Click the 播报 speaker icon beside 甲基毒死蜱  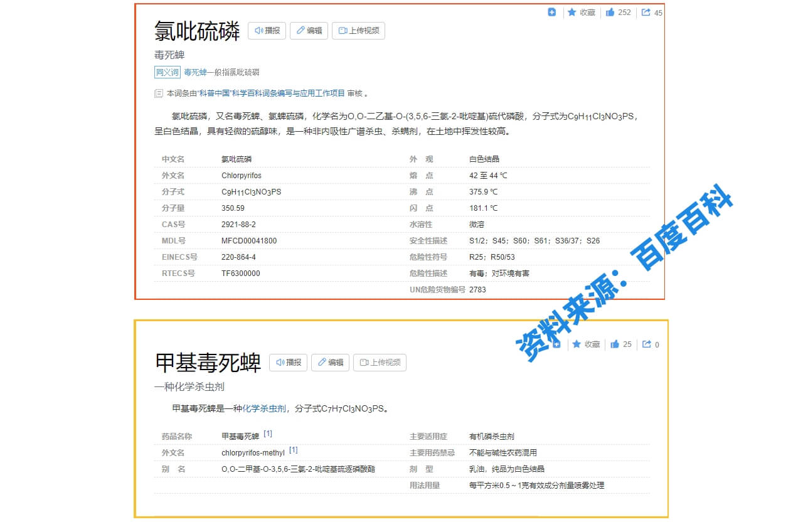pos(280,362)
